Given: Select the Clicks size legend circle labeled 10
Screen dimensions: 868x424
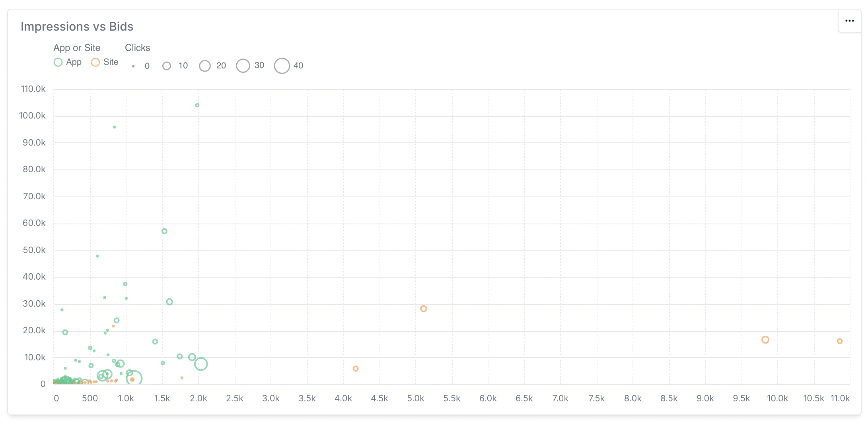Looking at the screenshot, I should (167, 66).
